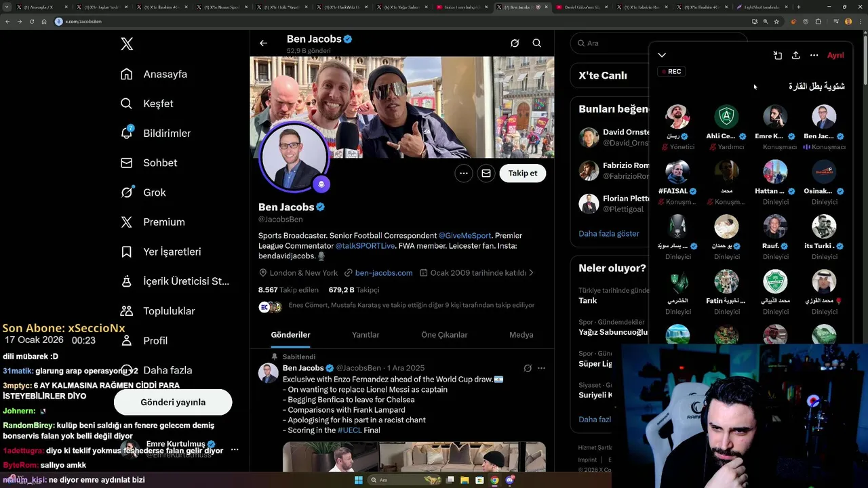This screenshot has width=868, height=488.
Task: Switch to Öne Çıkanlar tab
Action: [x=444, y=335]
